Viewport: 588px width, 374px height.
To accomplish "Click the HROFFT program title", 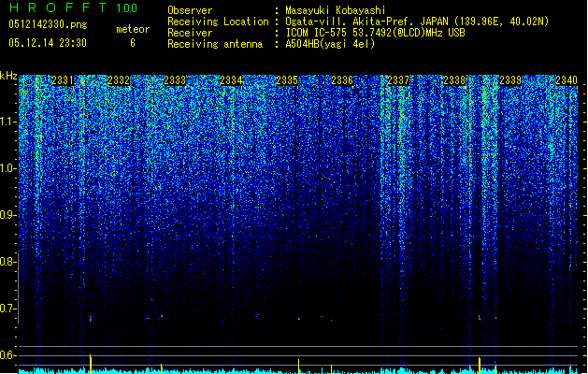I will 57,7.
